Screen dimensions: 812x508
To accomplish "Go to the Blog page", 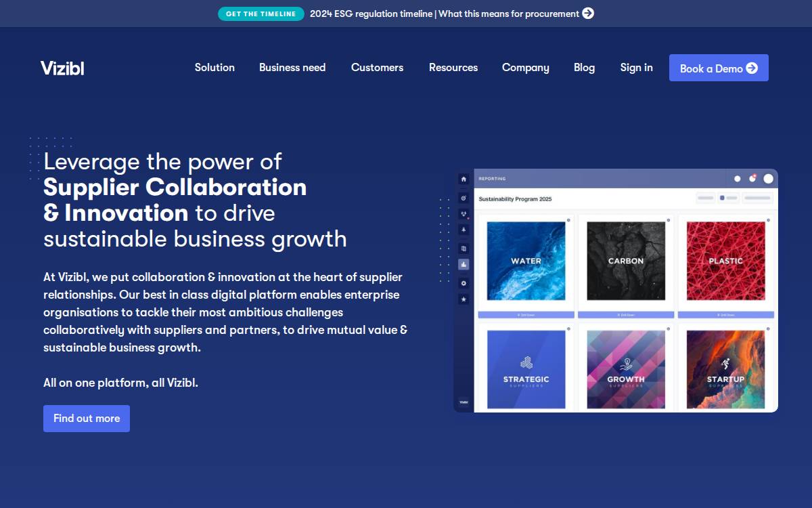I will [x=585, y=68].
